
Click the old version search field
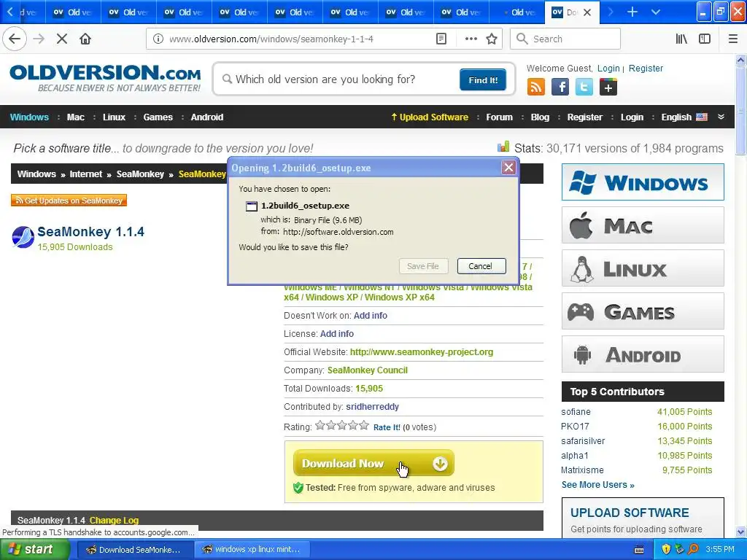pos(338,79)
